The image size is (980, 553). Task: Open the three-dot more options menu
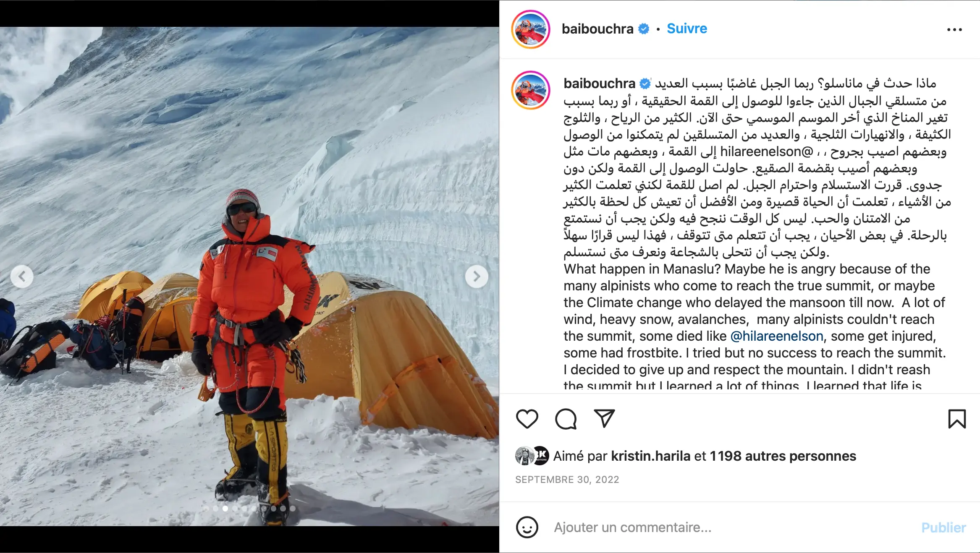coord(954,29)
